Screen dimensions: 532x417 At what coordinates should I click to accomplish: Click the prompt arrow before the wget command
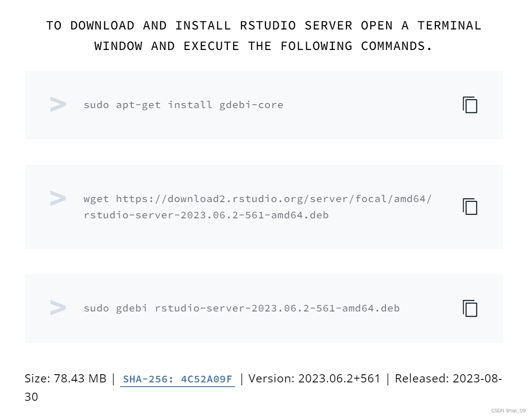[58, 198]
